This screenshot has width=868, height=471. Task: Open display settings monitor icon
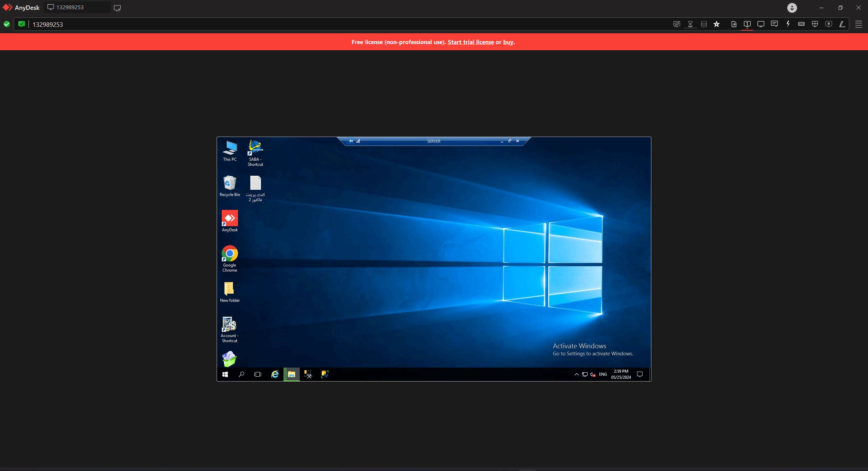761,24
